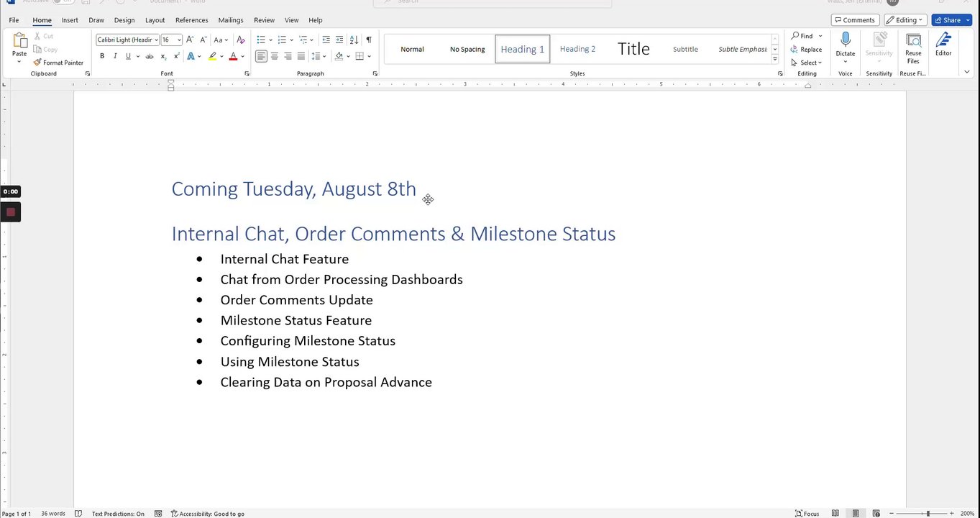Justify the paragraph text

tap(301, 56)
